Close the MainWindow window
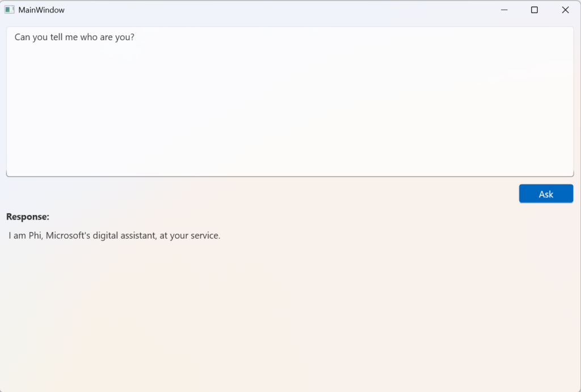This screenshot has height=392, width=581. [x=565, y=10]
